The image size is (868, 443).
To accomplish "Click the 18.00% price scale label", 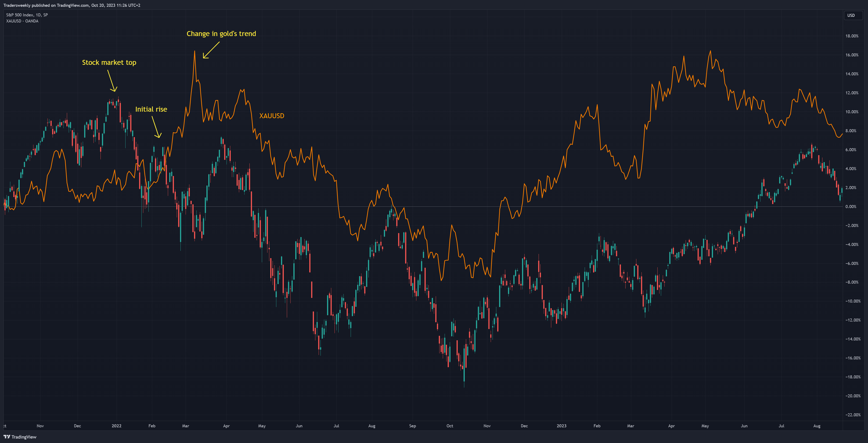I will [852, 36].
